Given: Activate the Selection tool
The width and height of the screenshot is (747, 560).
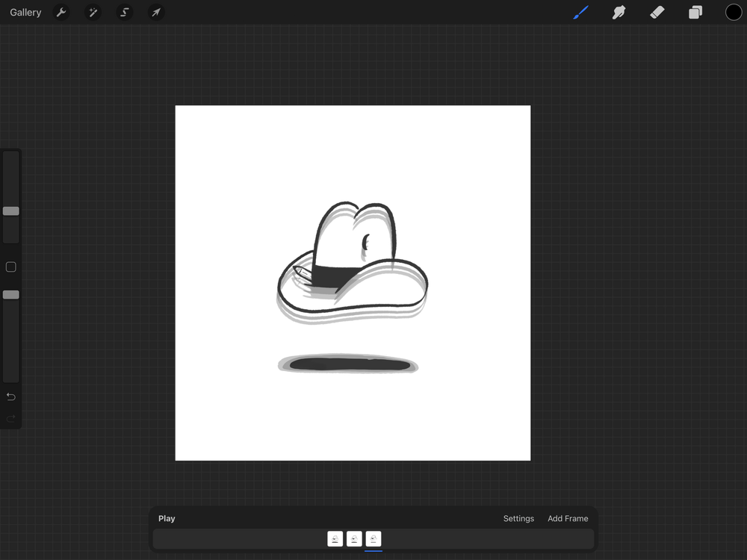Looking at the screenshot, I should point(125,12).
